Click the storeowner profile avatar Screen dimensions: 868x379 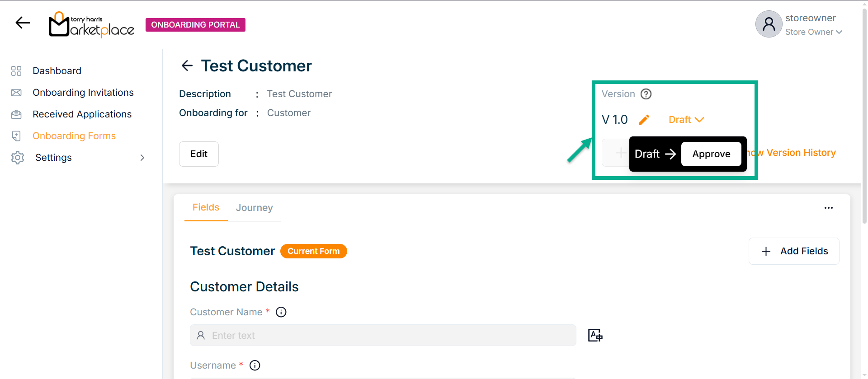[x=769, y=24]
